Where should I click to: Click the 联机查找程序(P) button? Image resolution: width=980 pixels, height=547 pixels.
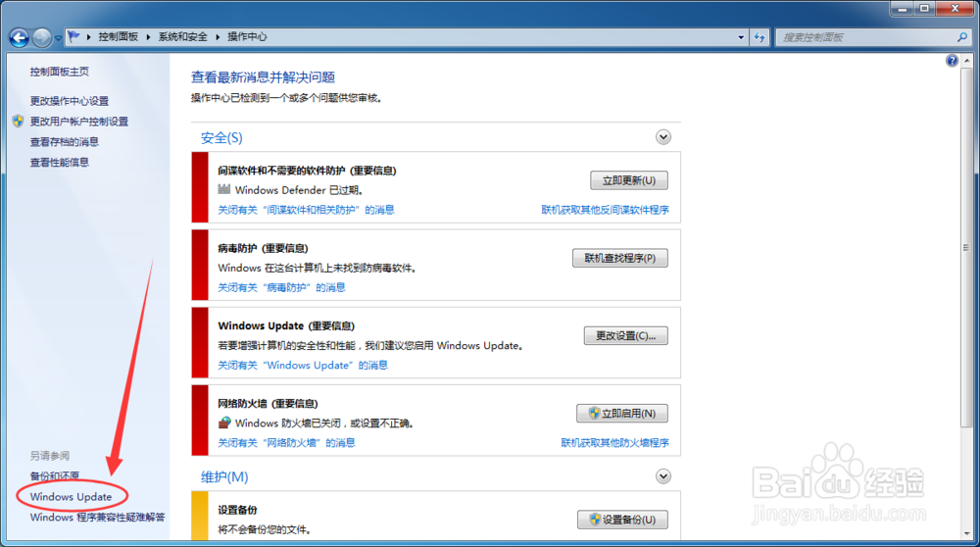click(620, 258)
